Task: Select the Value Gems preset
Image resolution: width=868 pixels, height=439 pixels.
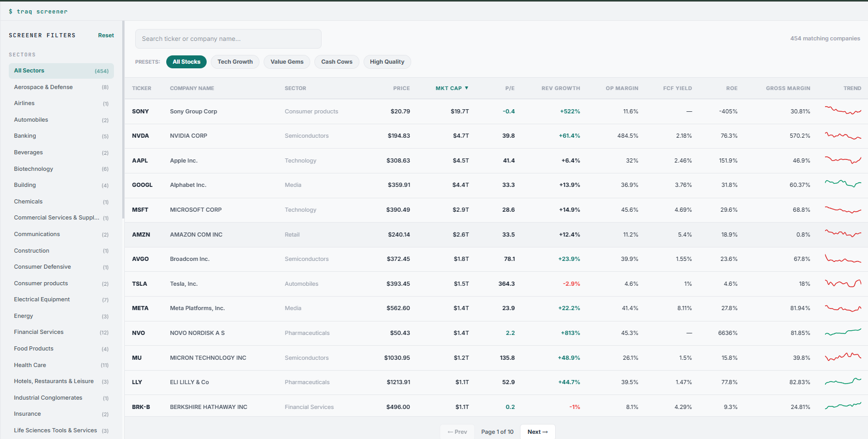Action: [x=287, y=62]
